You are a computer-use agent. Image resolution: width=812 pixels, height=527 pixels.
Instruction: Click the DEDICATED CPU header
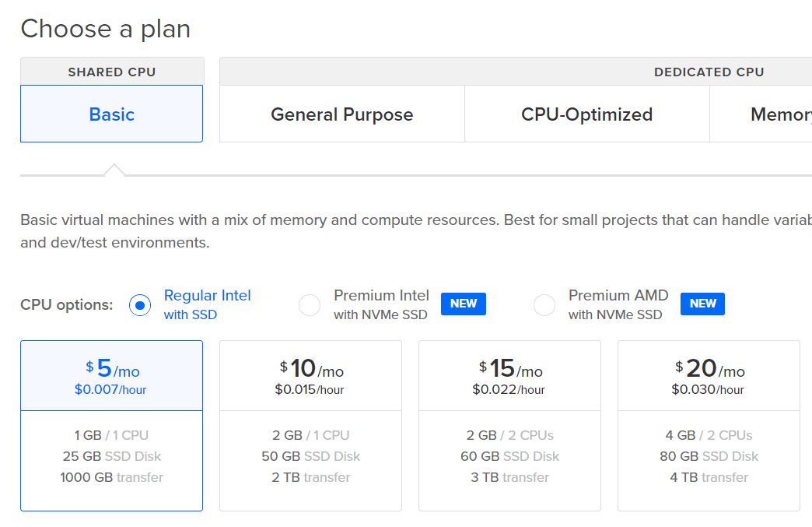click(x=709, y=72)
